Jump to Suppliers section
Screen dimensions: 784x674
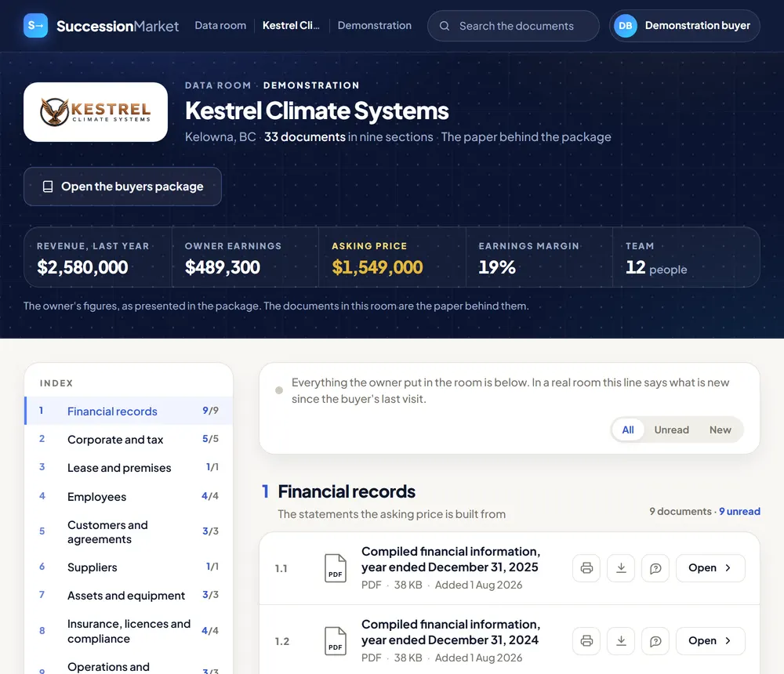pyautogui.click(x=129, y=567)
